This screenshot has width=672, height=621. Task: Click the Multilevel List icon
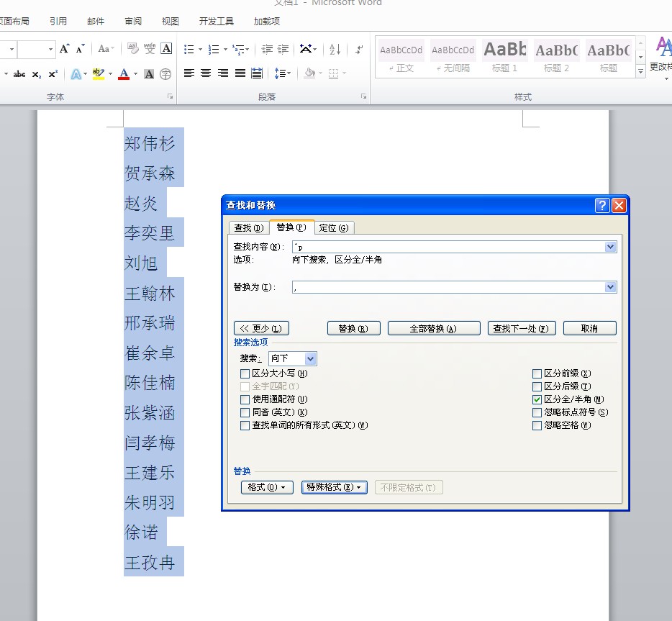[x=238, y=49]
